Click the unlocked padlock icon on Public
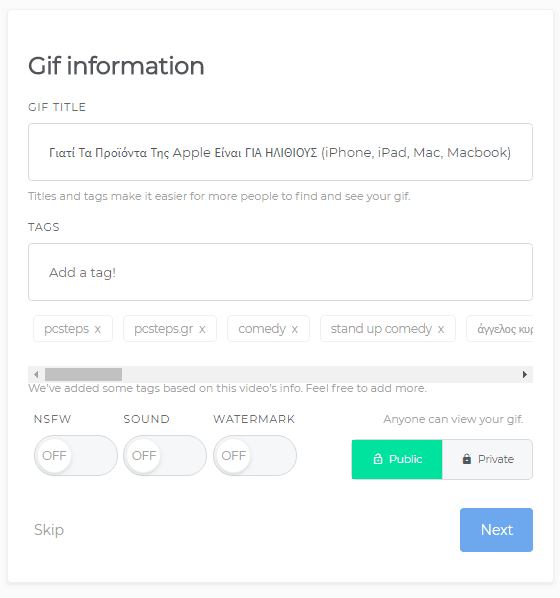Image resolution: width=560 pixels, height=598 pixels. (x=378, y=459)
